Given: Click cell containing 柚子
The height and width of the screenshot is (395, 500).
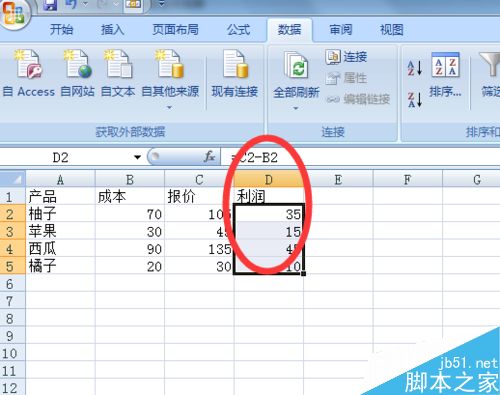Looking at the screenshot, I should 60,214.
